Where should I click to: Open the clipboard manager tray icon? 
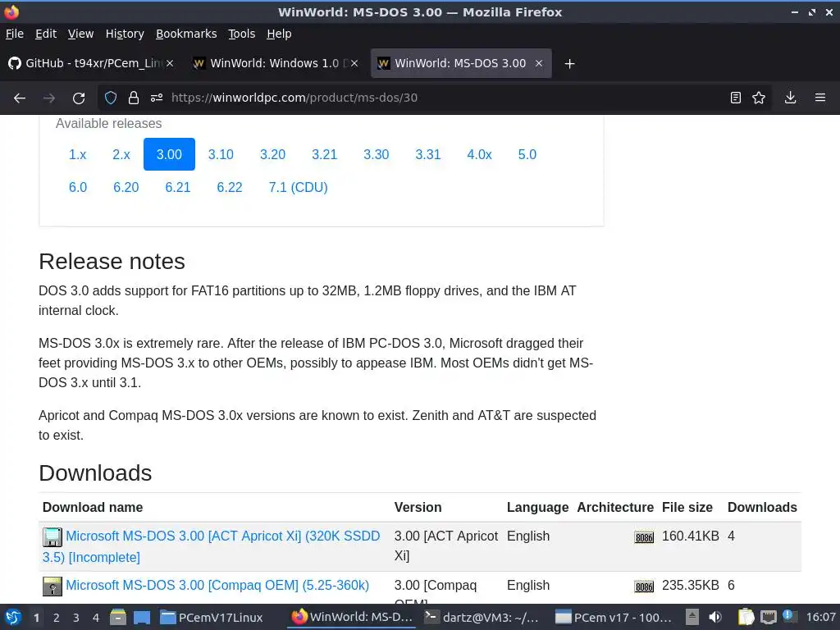pyautogui.click(x=746, y=617)
